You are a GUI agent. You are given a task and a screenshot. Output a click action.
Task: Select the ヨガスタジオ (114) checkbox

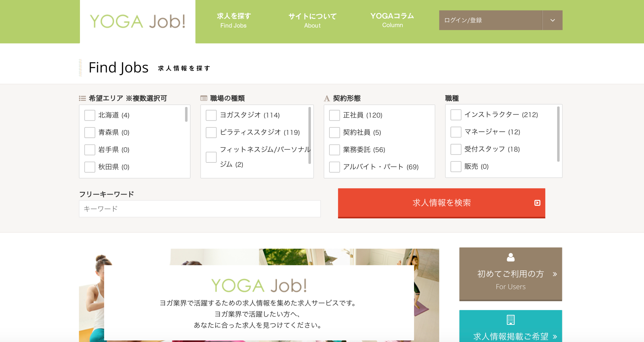click(211, 115)
